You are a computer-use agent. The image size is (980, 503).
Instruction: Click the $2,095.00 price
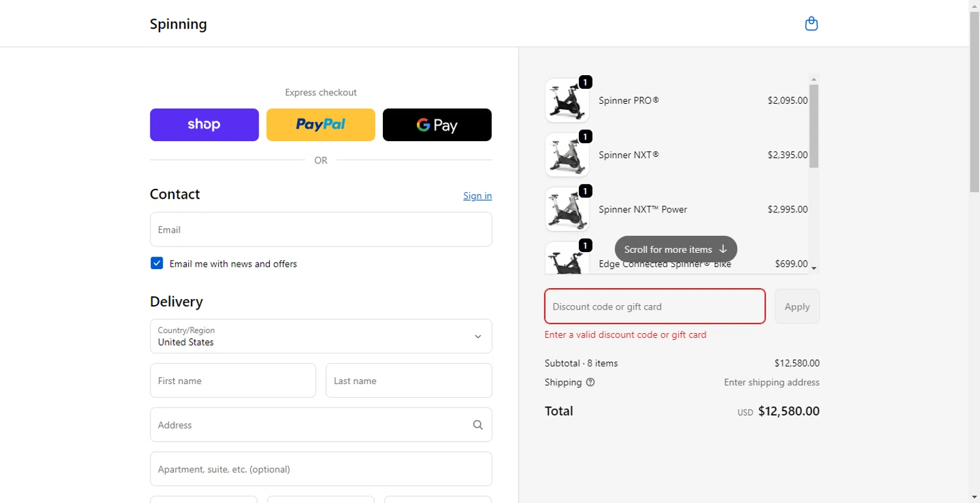[787, 101]
